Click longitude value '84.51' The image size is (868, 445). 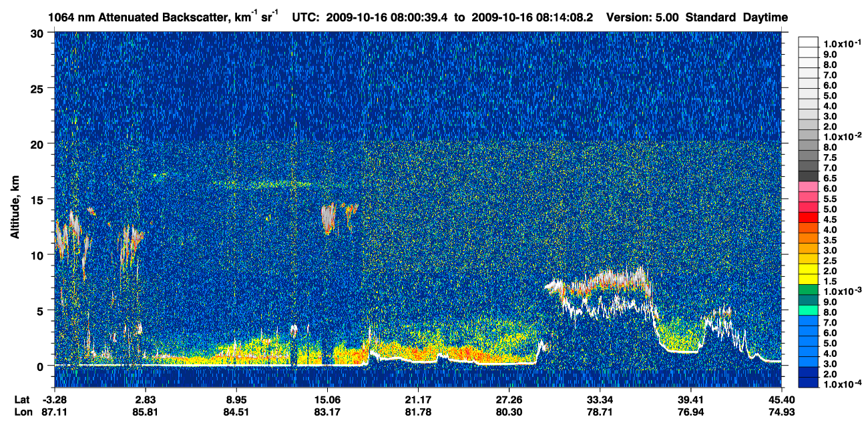(236, 412)
